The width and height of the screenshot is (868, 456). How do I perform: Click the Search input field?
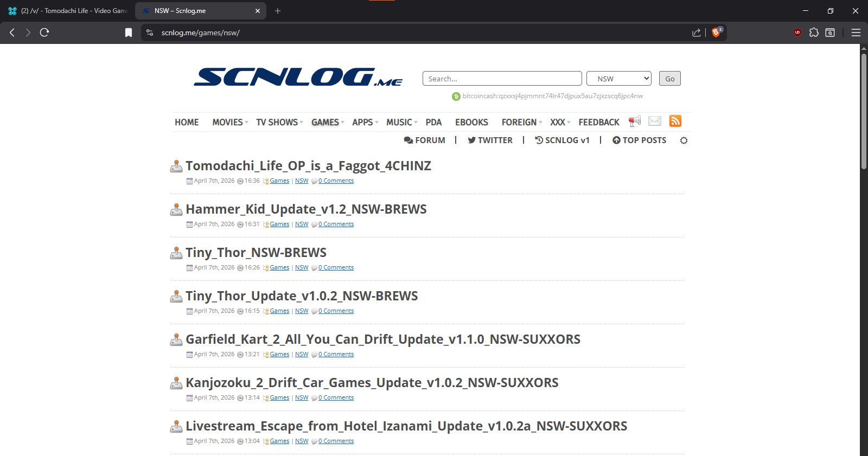[502, 79]
